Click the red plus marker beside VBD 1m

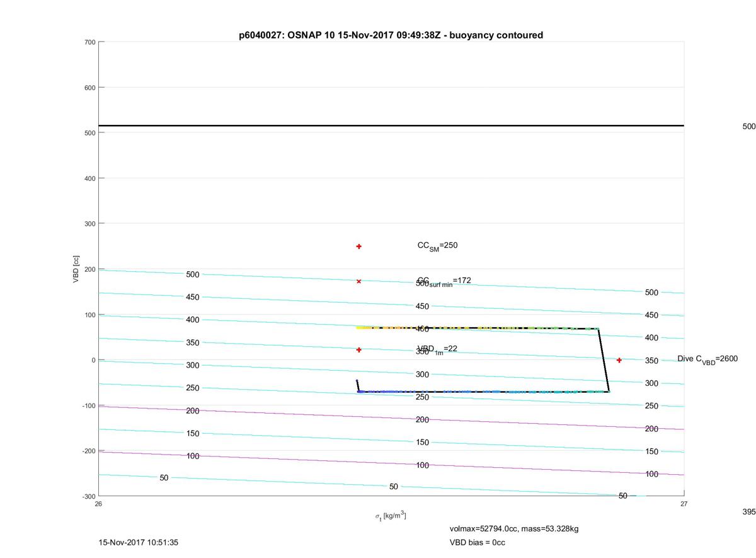[x=359, y=349]
